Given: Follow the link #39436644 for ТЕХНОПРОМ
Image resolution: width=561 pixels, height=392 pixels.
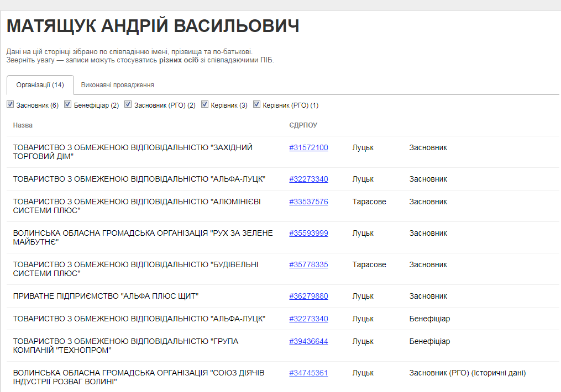Looking at the screenshot, I should 308,341.
